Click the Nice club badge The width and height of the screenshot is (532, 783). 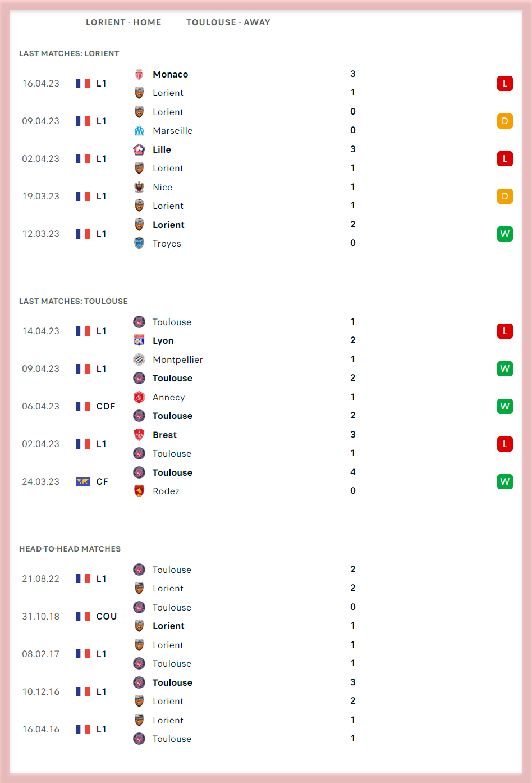pos(139,187)
